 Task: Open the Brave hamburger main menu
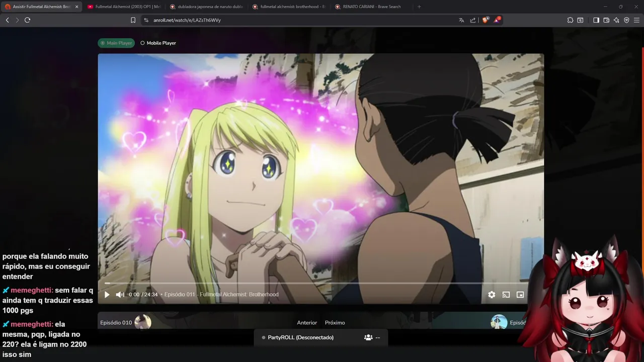[636, 20]
